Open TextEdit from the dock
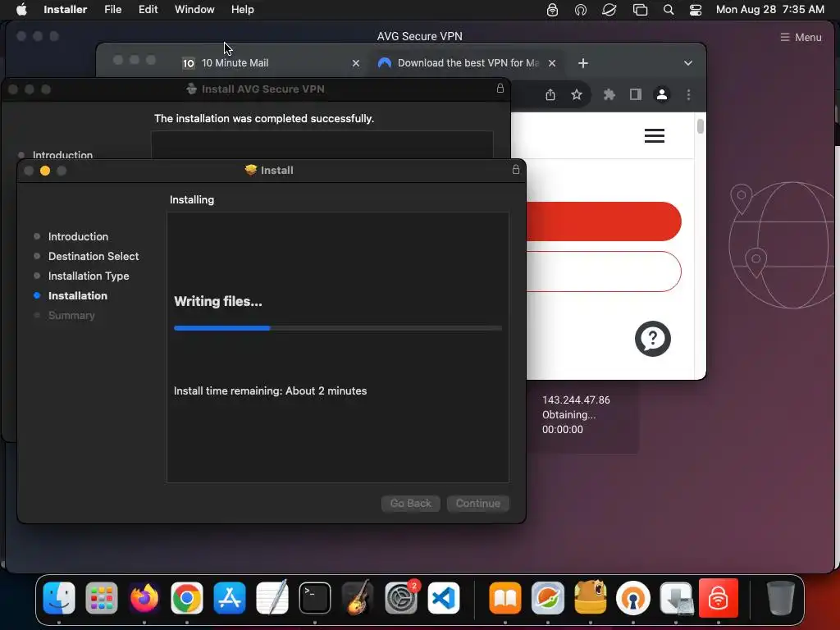The height and width of the screenshot is (630, 840). point(272,598)
